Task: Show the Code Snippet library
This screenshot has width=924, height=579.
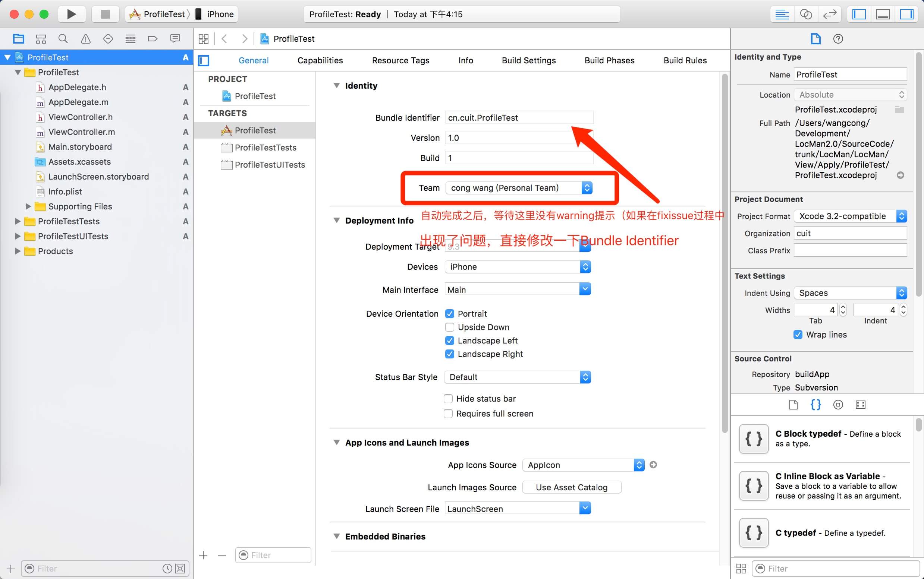Action: [815, 404]
